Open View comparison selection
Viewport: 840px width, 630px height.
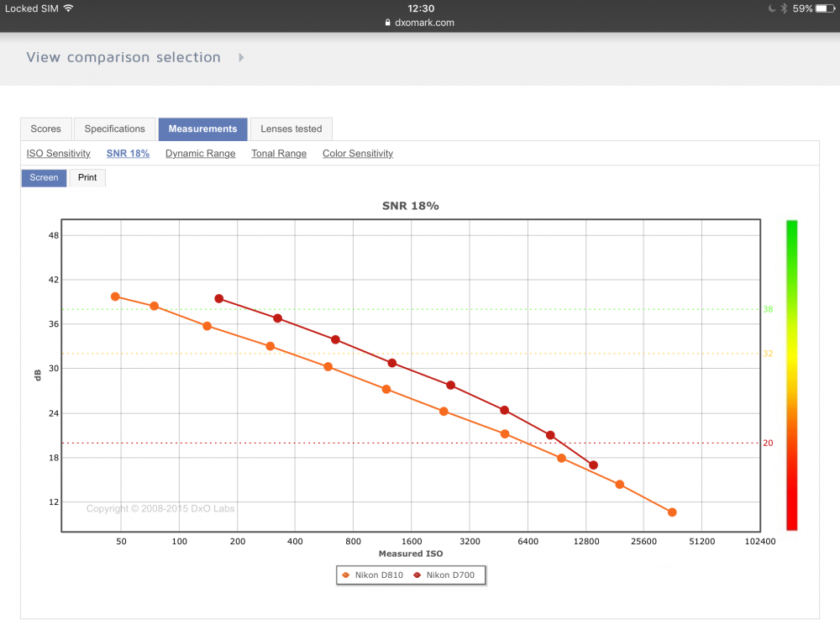click(x=123, y=57)
